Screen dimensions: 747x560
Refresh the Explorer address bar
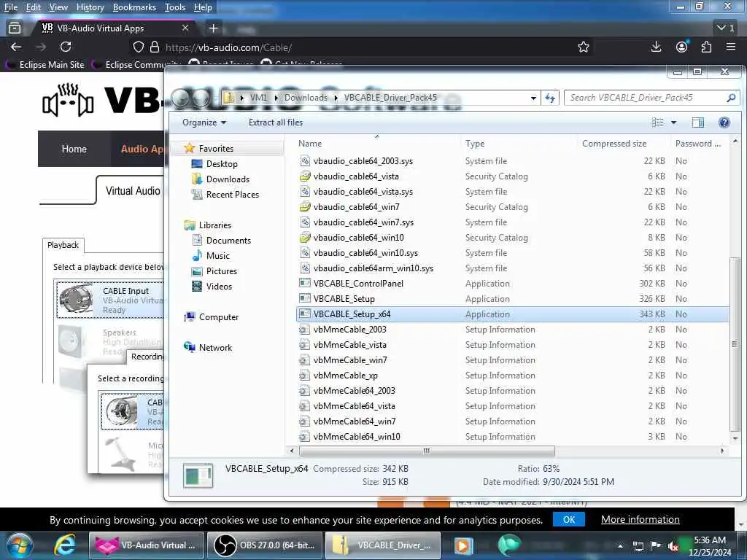click(550, 98)
